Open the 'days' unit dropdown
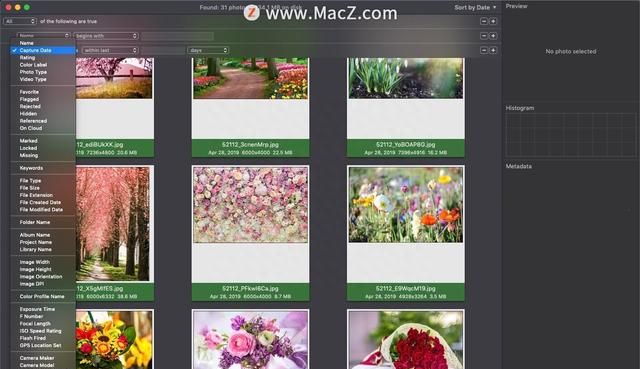This screenshot has width=640, height=369. point(208,50)
